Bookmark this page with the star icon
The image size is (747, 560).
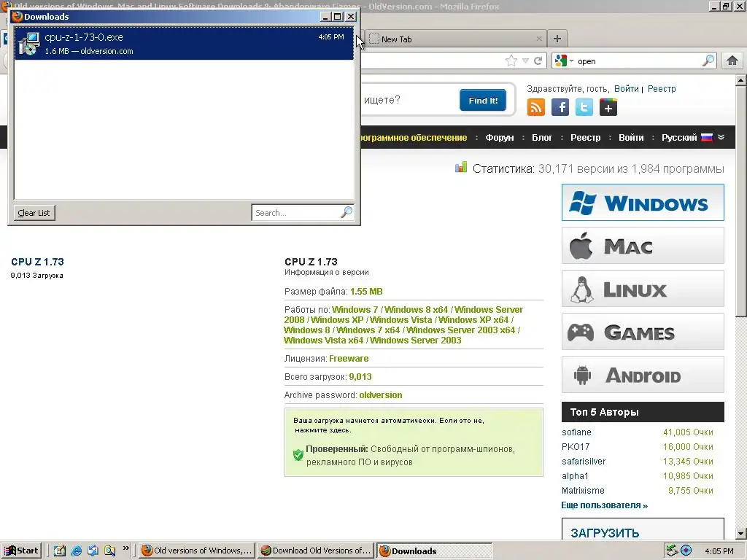click(x=511, y=61)
